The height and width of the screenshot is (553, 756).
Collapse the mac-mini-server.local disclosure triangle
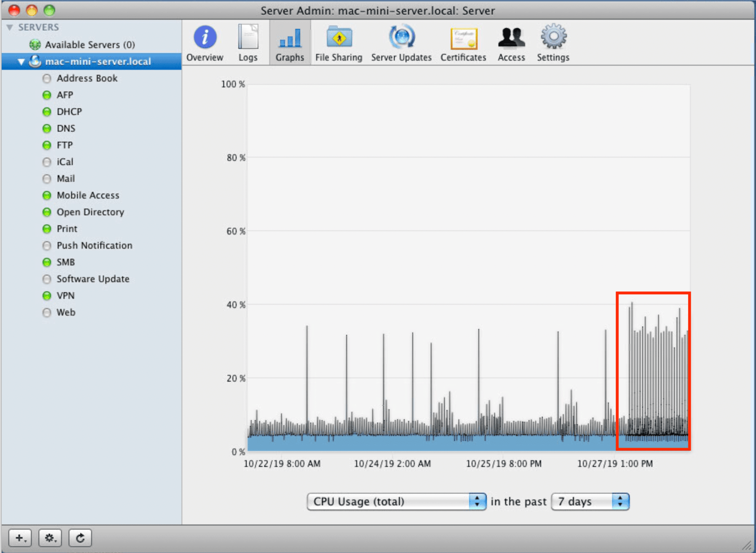pyautogui.click(x=21, y=62)
